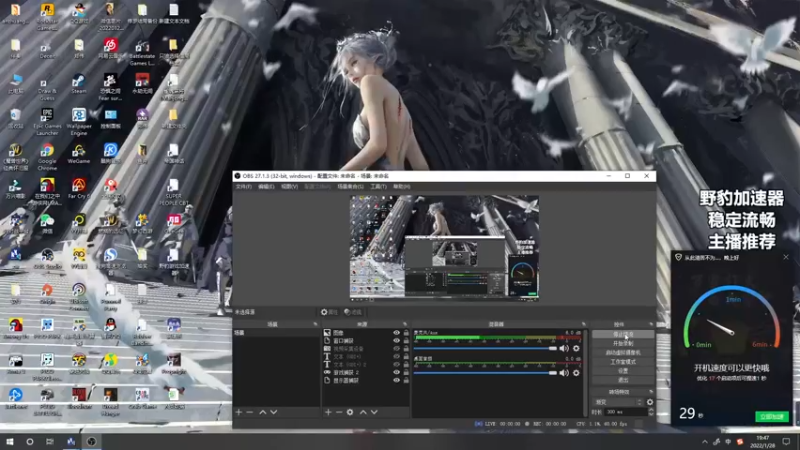Toggle lock on 显示器捕获 source
The width and height of the screenshot is (800, 450).
coord(406,381)
